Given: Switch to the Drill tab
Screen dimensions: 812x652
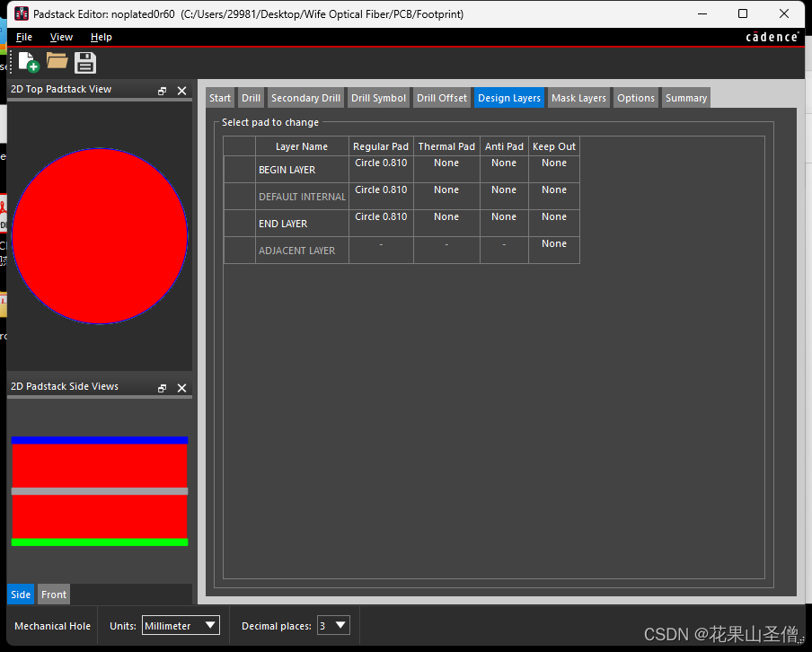Looking at the screenshot, I should [251, 97].
